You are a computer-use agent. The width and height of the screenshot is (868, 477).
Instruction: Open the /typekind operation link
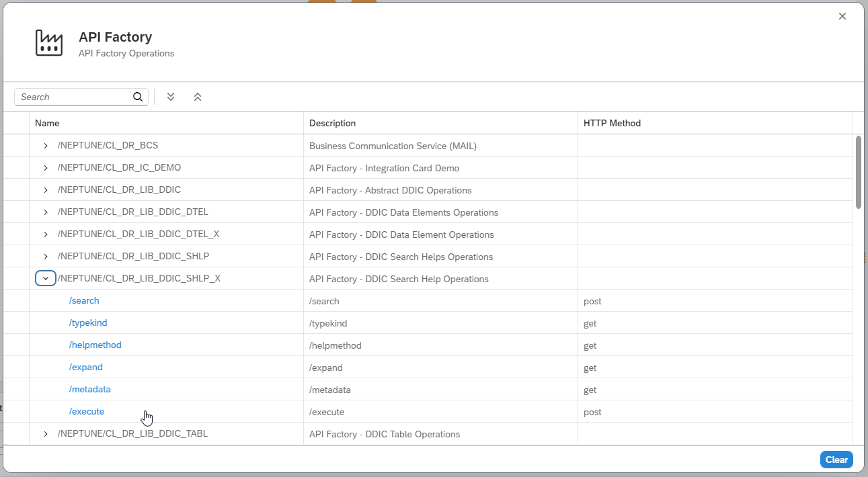tap(87, 322)
